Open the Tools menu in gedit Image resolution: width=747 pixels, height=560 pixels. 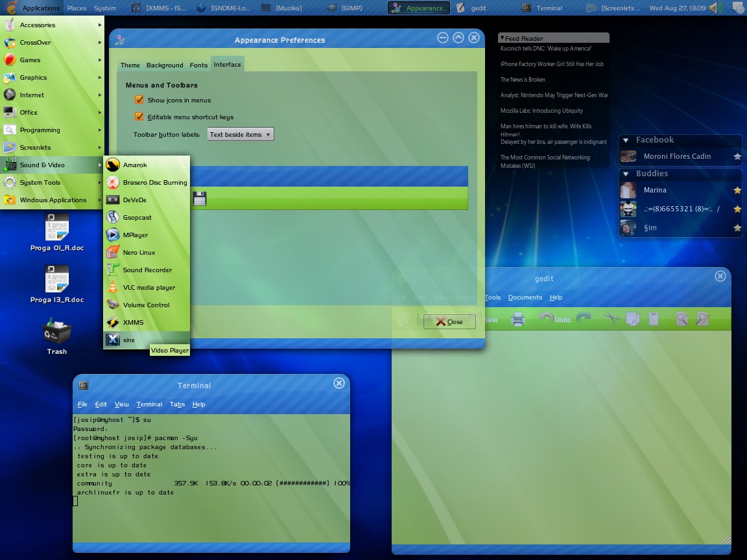(493, 297)
